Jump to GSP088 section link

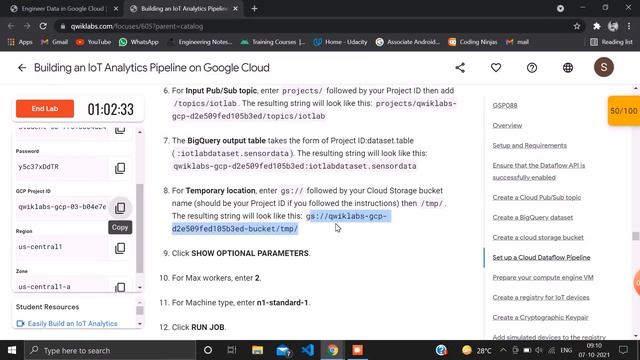click(505, 105)
